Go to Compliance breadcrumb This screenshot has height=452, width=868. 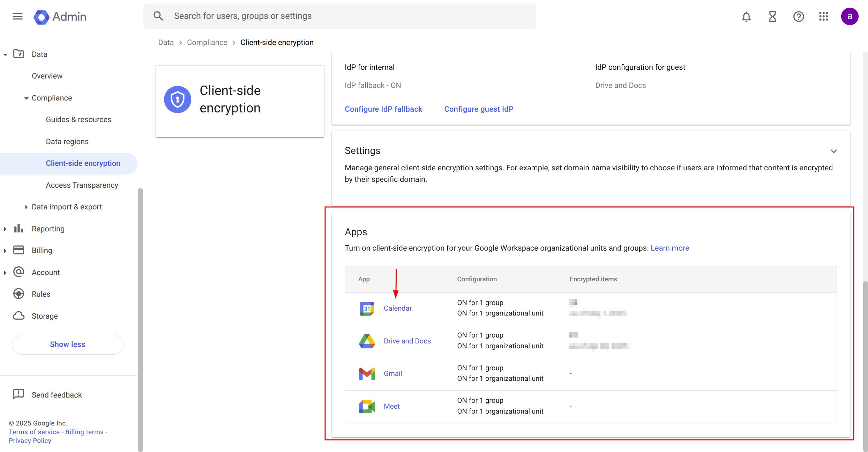point(207,42)
